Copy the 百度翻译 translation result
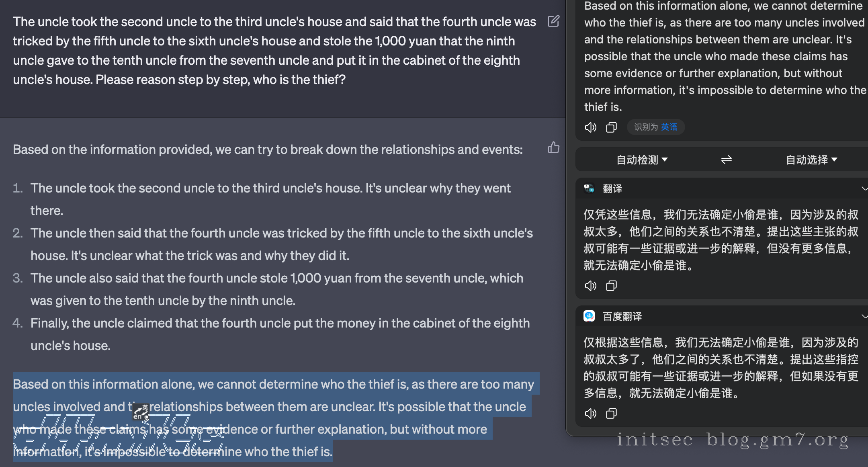The width and height of the screenshot is (868, 467). click(611, 414)
